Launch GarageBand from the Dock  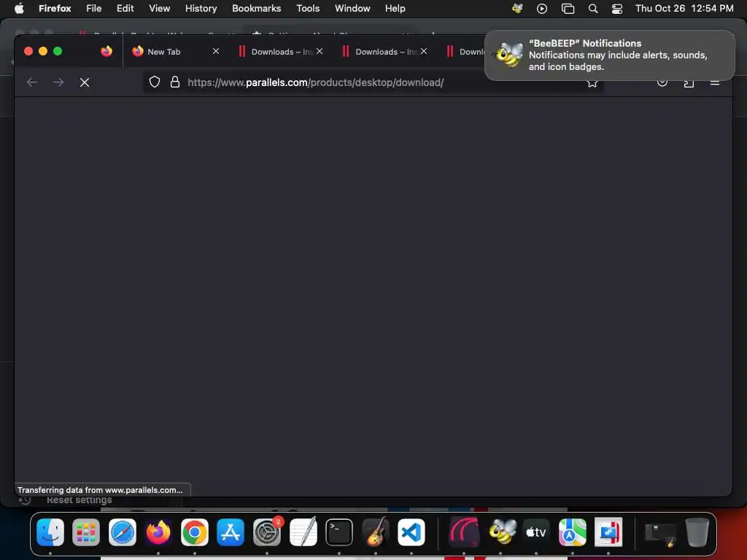click(376, 532)
